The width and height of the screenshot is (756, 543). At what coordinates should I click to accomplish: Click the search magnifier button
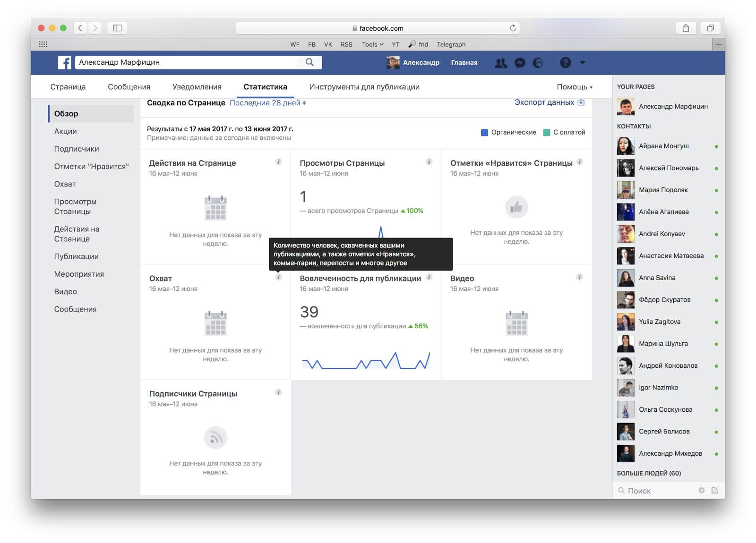point(309,62)
